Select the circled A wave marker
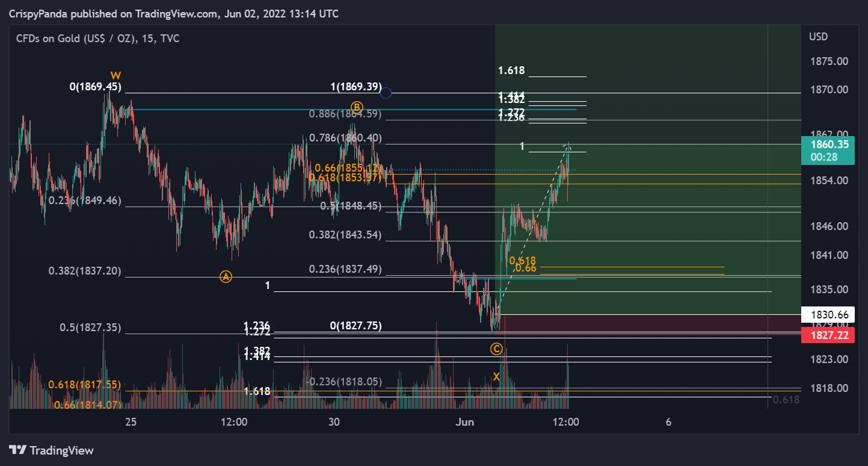 (226, 276)
